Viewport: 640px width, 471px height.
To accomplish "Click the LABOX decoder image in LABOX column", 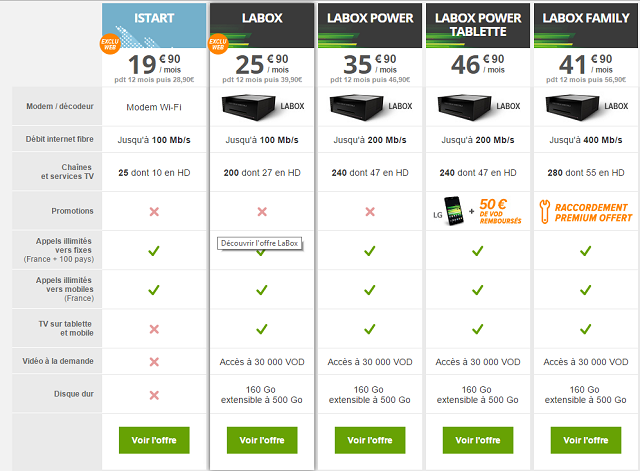I will pyautogui.click(x=260, y=105).
